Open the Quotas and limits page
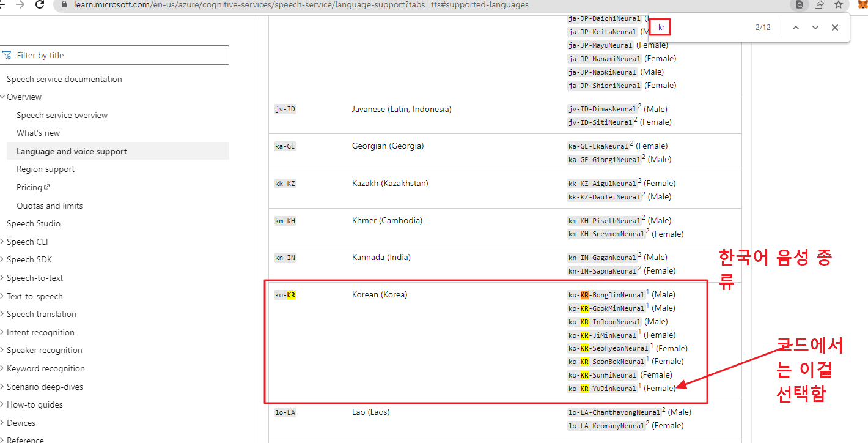Screen dimensions: 868x443 50,206
